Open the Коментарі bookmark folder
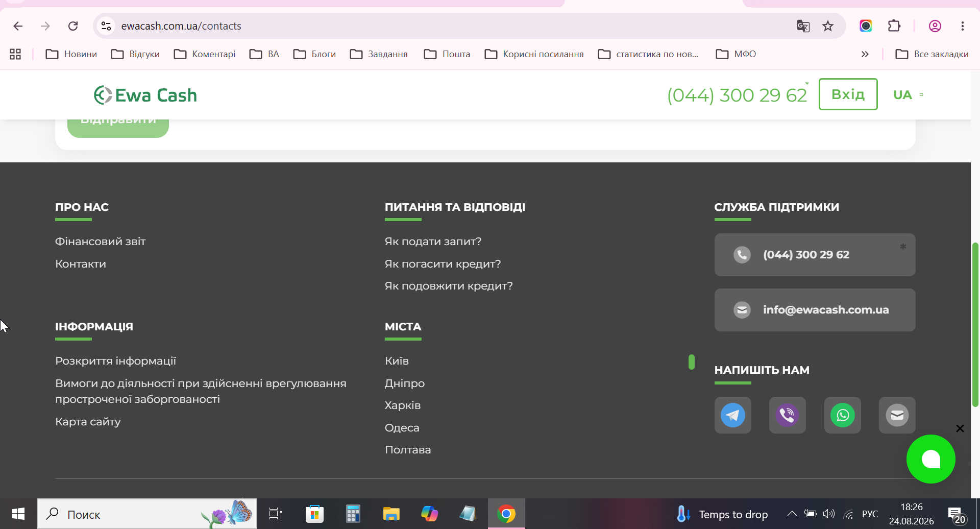Viewport: 980px width, 529px height. click(x=204, y=54)
